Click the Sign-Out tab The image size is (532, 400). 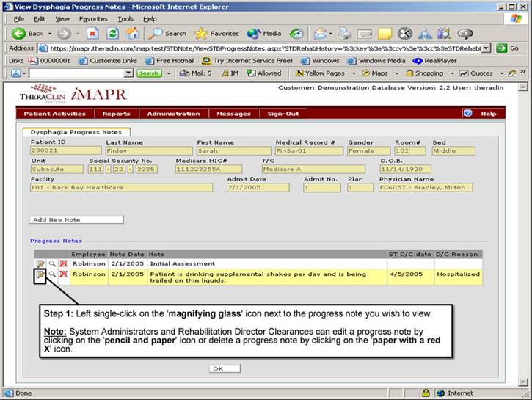coord(283,114)
